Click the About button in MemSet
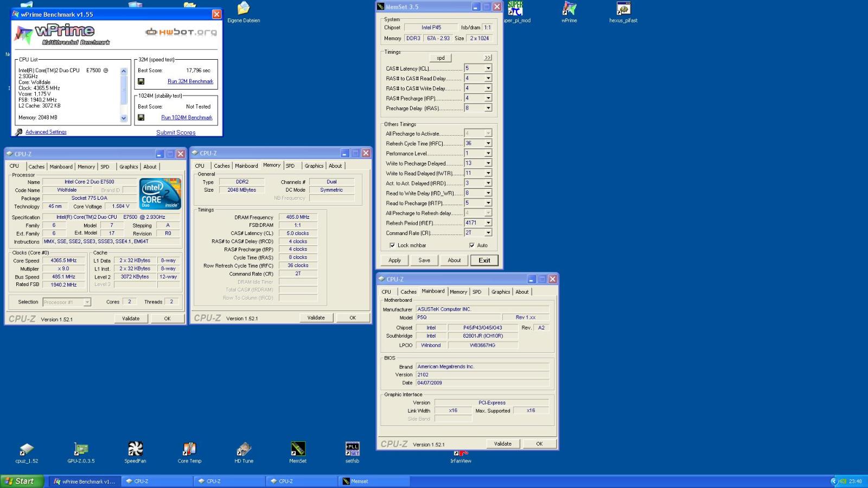Viewport: 868px width, 488px height. click(x=454, y=260)
